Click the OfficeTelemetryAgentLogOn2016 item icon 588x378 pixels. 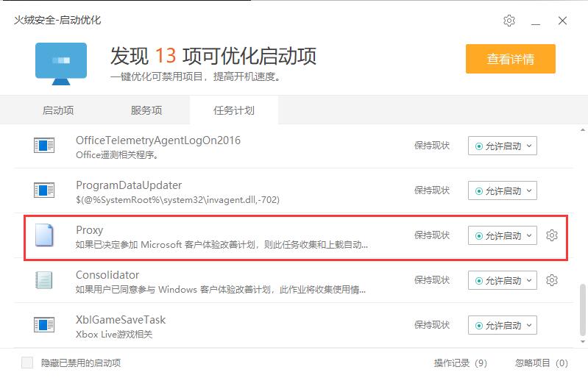click(44, 146)
